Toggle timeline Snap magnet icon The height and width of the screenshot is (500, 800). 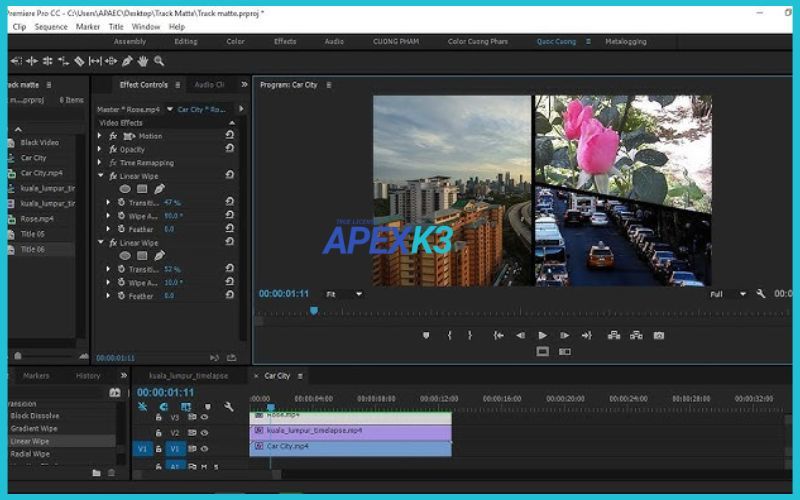point(164,407)
